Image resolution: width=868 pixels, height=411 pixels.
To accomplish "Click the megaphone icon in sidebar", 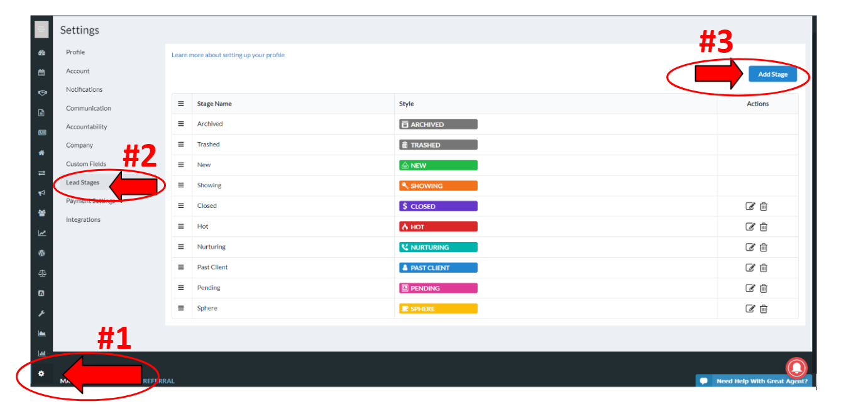I will (x=41, y=193).
